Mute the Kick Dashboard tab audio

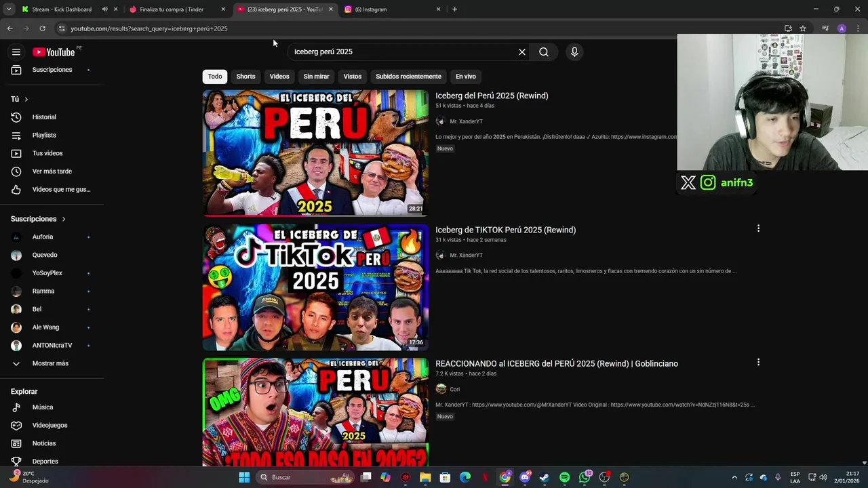click(x=104, y=9)
